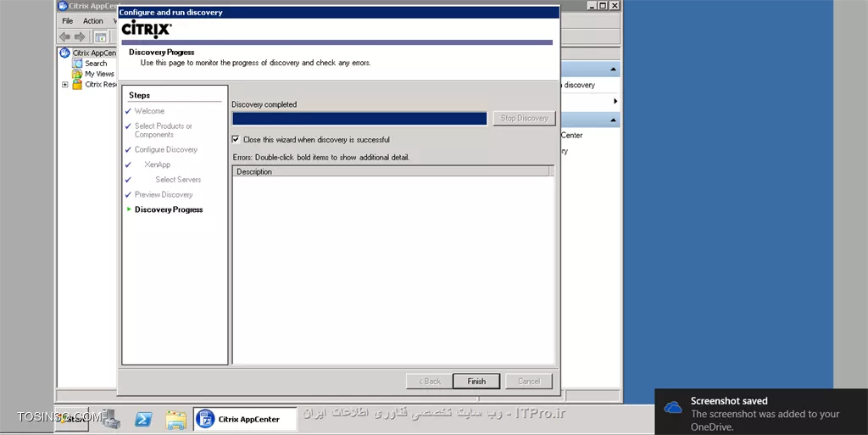Viewport: 868px width, 435px height.
Task: Click the Back arrow toolbar icon
Action: click(x=64, y=36)
